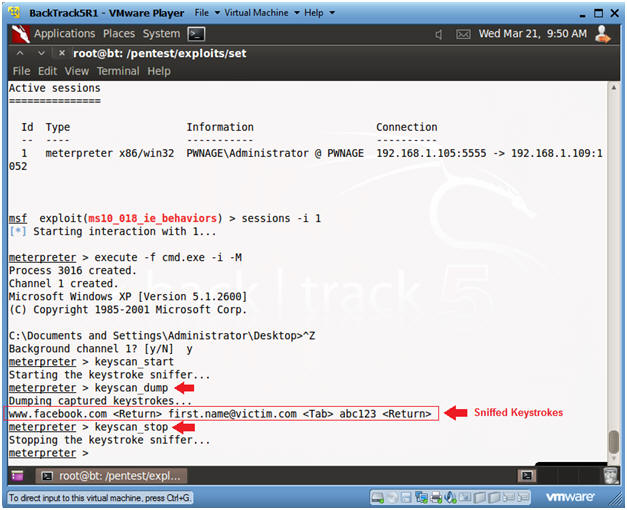Click the terminal title bar up-arrow button

pyautogui.click(x=20, y=53)
